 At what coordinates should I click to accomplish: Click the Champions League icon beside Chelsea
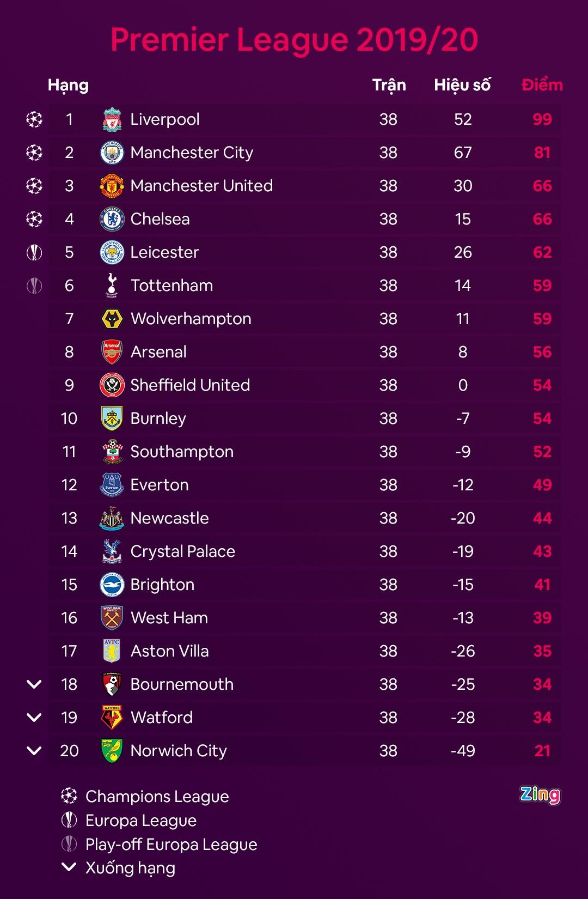click(x=34, y=219)
